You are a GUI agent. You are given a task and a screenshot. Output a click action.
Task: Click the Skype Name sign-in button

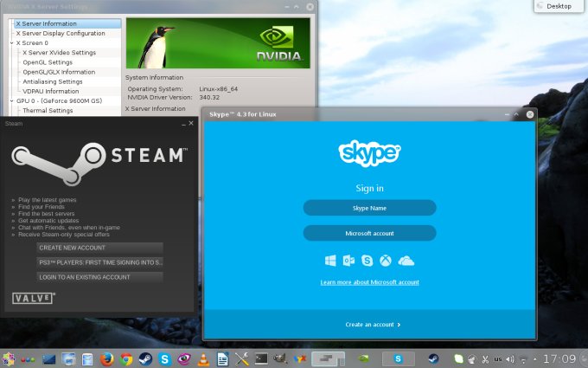pyautogui.click(x=369, y=208)
